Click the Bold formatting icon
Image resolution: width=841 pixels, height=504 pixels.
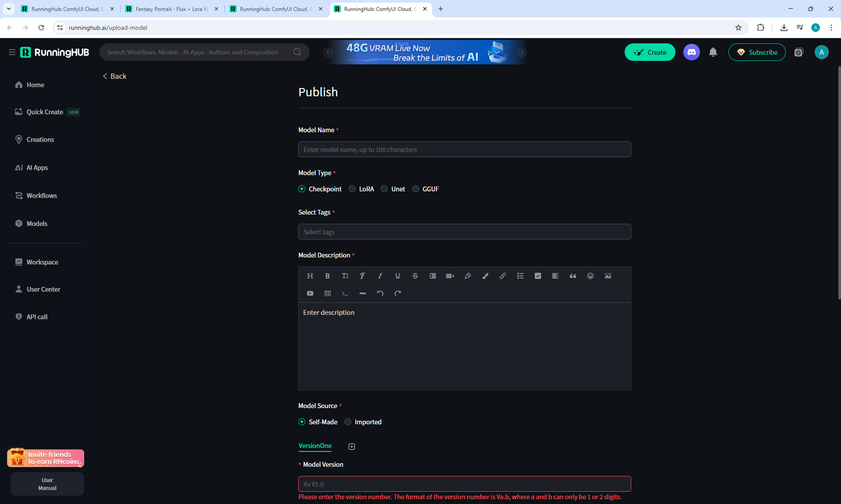(327, 276)
